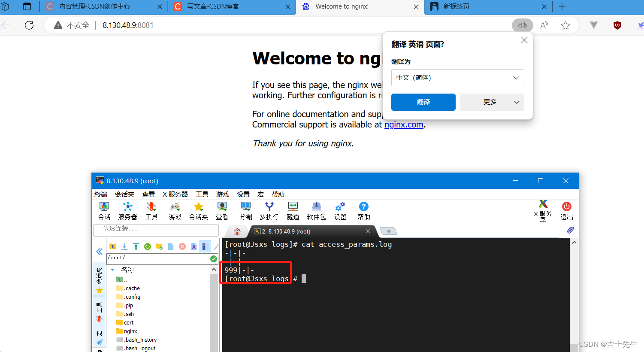
Task: Click the red 退出 (Exit) icon
Action: [x=567, y=211]
